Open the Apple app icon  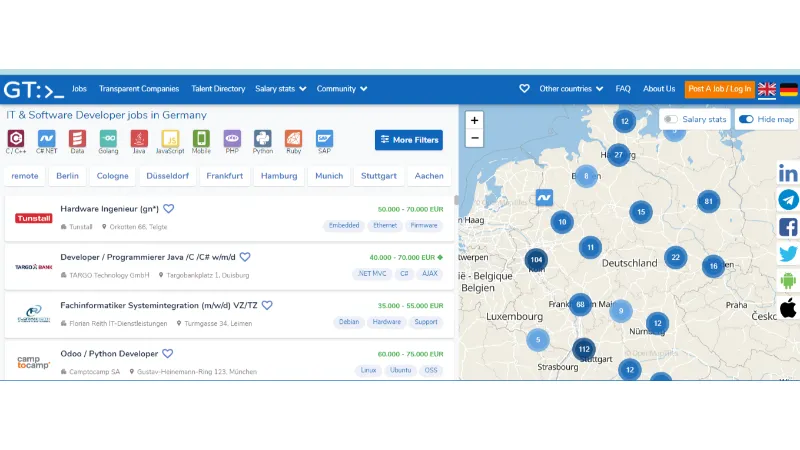click(x=788, y=307)
